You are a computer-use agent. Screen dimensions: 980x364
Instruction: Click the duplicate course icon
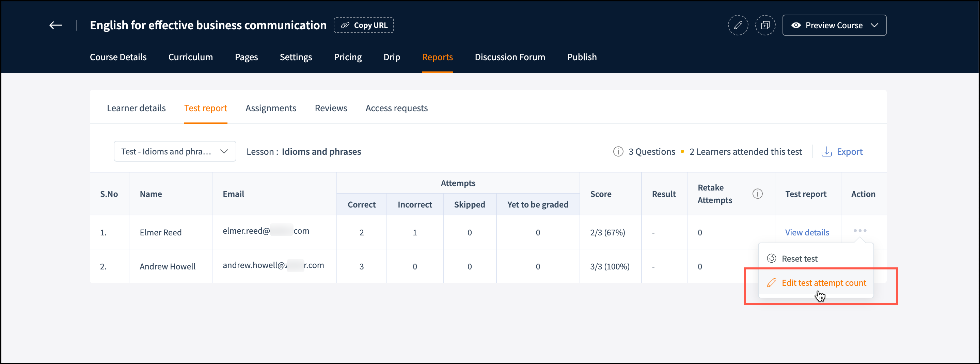pos(765,26)
